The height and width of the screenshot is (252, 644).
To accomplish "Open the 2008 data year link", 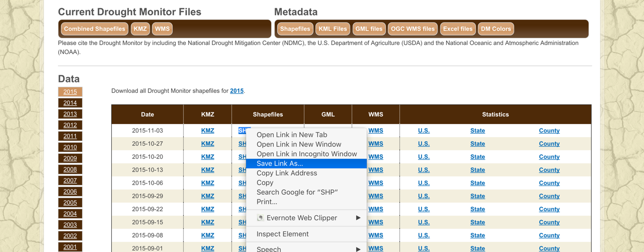I will point(70,169).
